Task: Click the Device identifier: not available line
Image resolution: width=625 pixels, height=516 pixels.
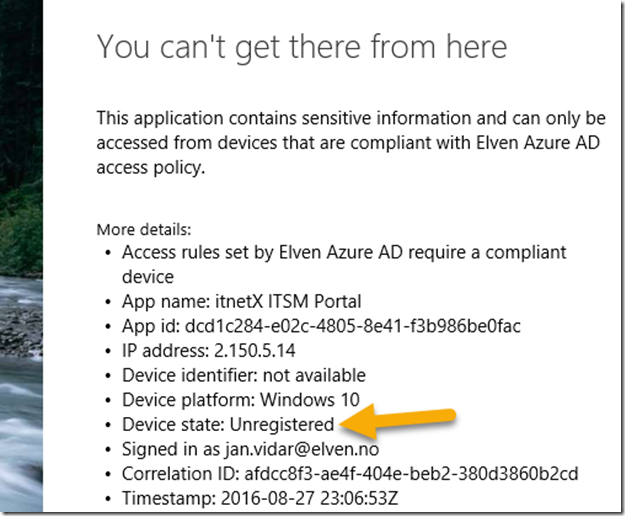Action: (x=244, y=375)
